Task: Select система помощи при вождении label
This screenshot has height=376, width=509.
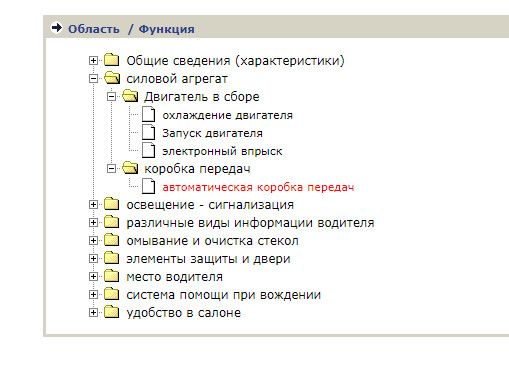Action: [x=223, y=295]
